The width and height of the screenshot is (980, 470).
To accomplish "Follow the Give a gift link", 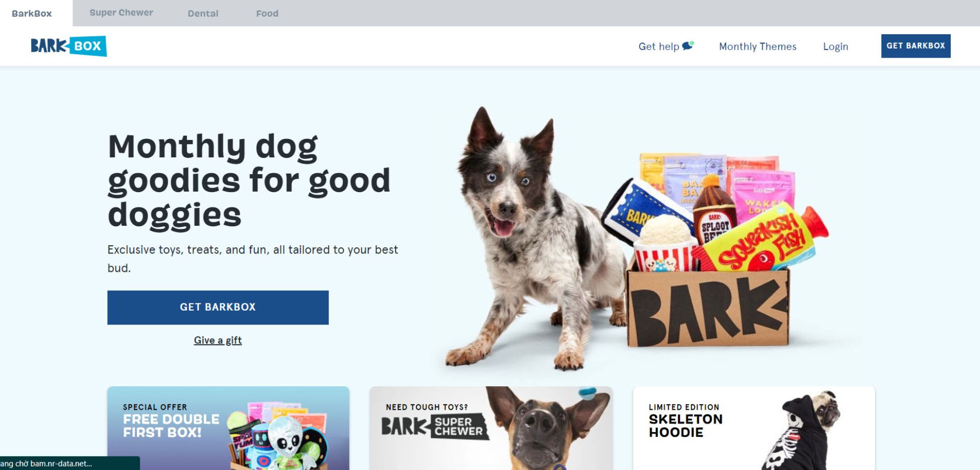I will point(218,340).
